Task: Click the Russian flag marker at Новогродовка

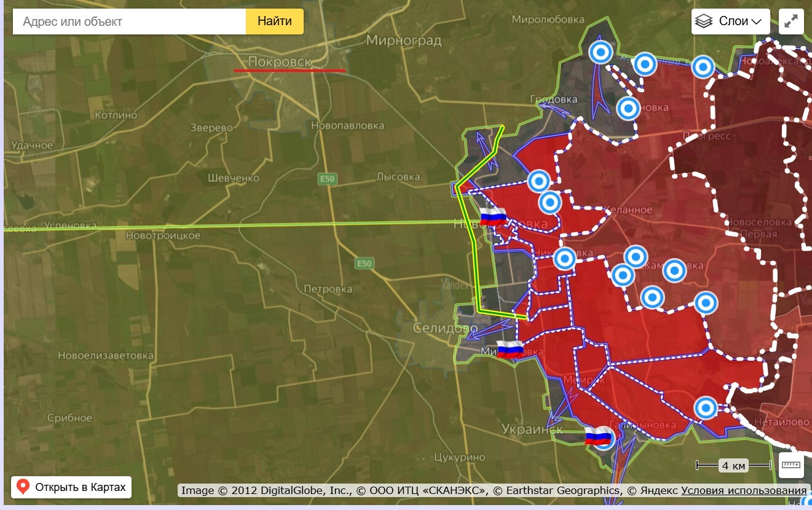Action: pos(493,216)
